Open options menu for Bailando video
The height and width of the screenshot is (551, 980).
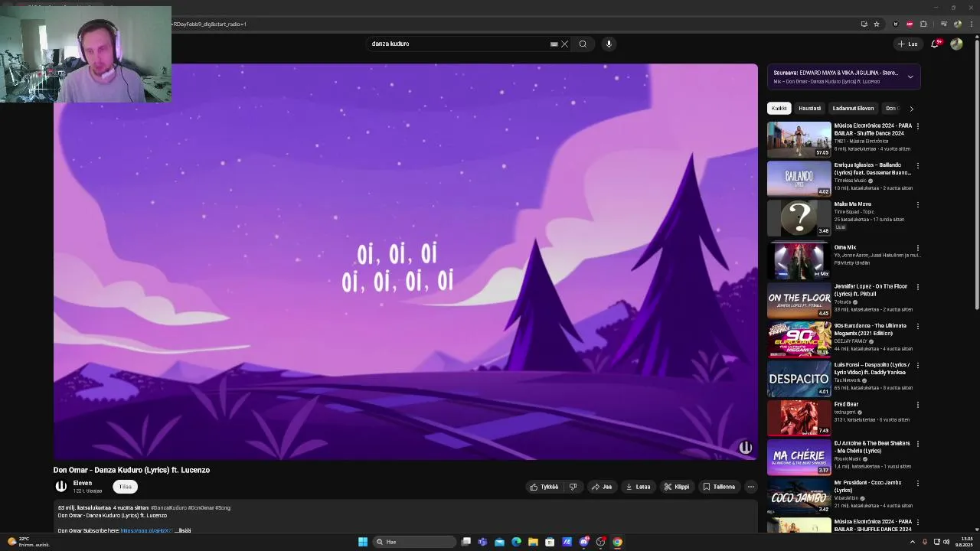point(918,165)
